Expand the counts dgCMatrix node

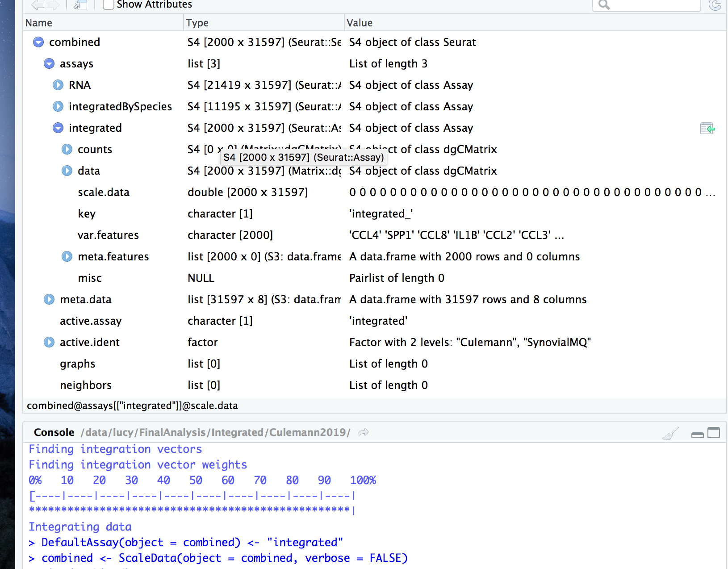tap(67, 149)
